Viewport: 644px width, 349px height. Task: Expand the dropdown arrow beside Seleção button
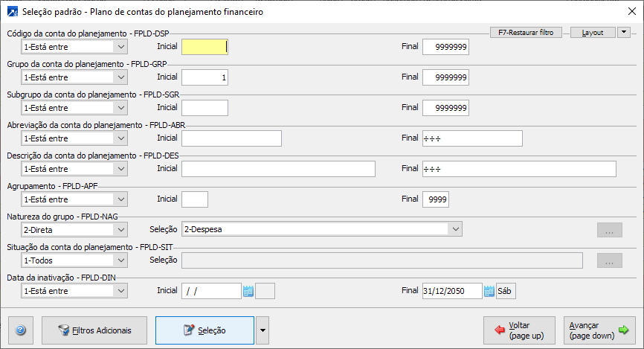click(262, 330)
